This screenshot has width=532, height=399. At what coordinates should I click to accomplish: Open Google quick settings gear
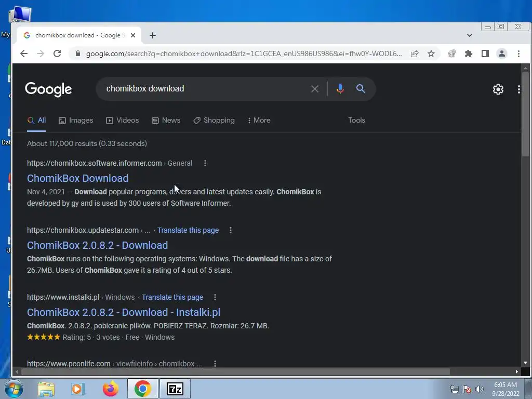click(498, 89)
